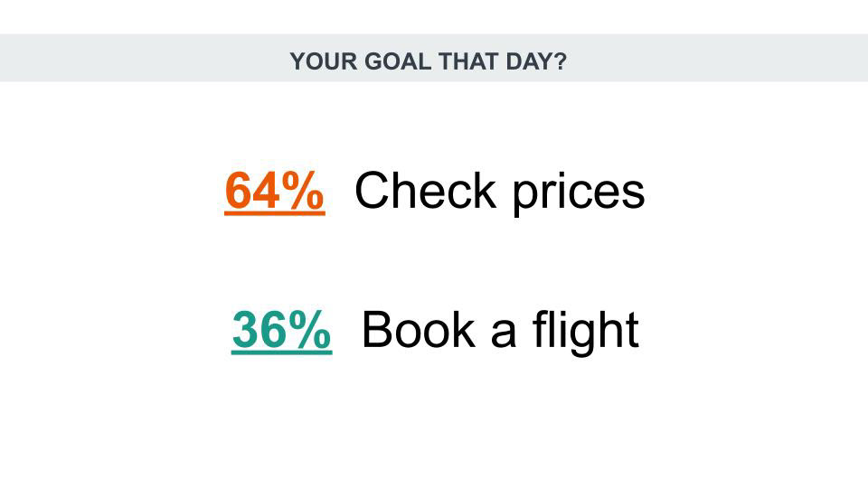Screen dimensions: 868x488
Task: Click the word "GOAL" in the header
Action: pyautogui.click(x=398, y=61)
